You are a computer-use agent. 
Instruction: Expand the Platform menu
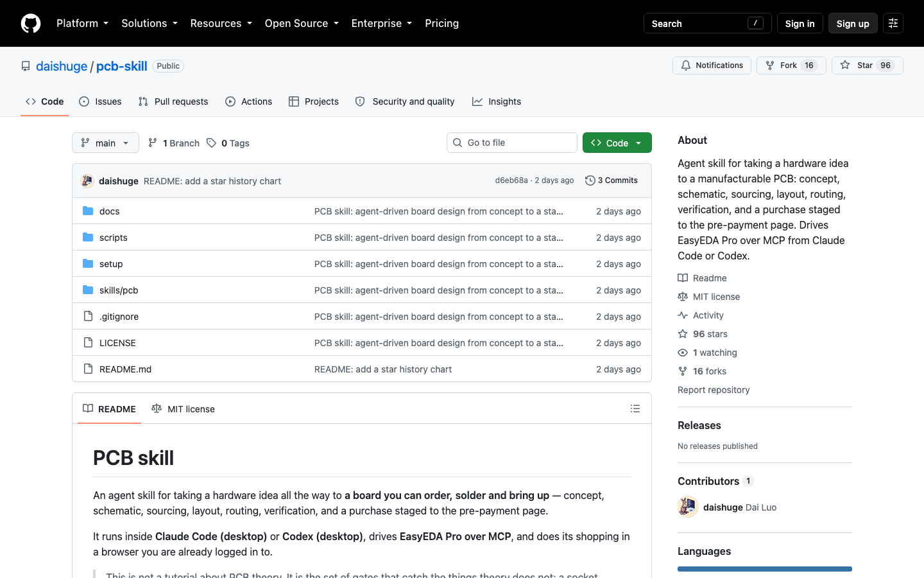(82, 23)
